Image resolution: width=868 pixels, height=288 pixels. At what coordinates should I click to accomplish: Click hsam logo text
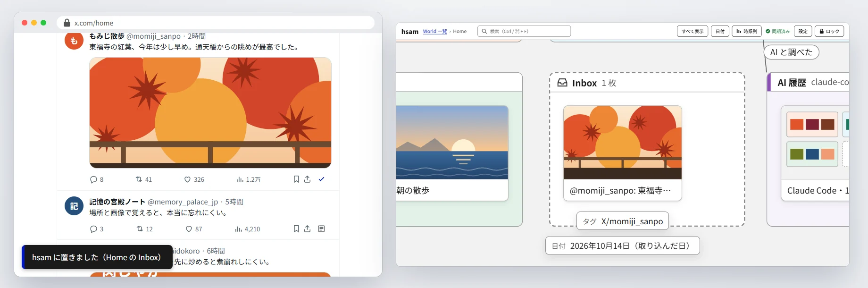click(410, 31)
